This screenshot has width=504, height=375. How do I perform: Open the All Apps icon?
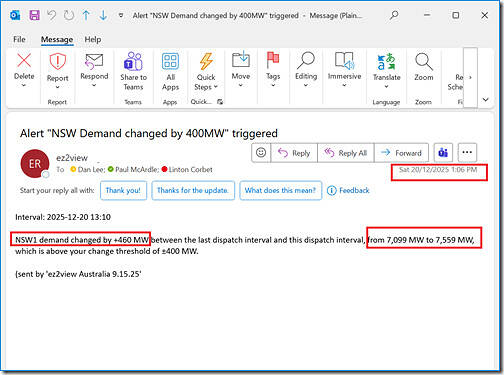170,61
